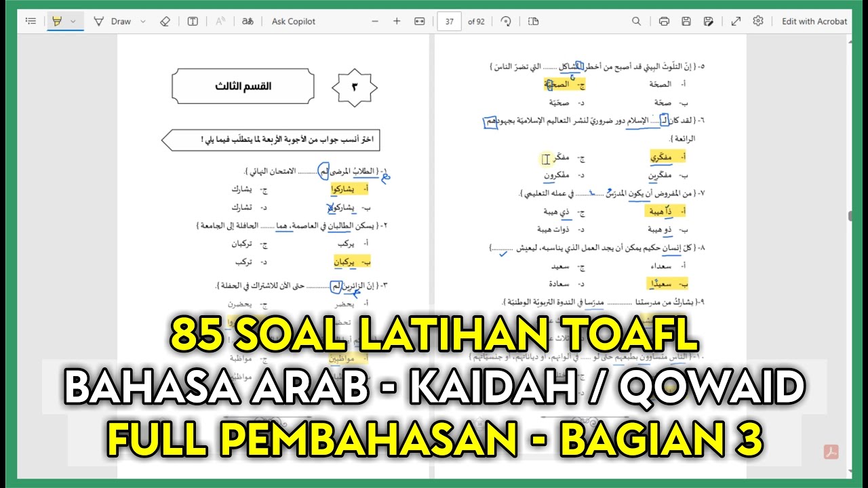Click the Add text tool

point(193,21)
